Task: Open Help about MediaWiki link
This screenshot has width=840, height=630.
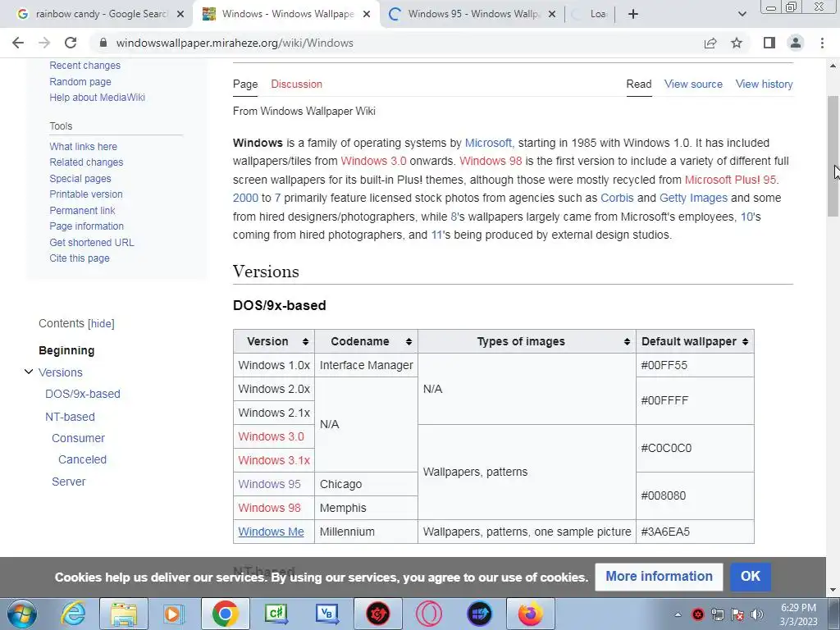Action: click(x=97, y=98)
